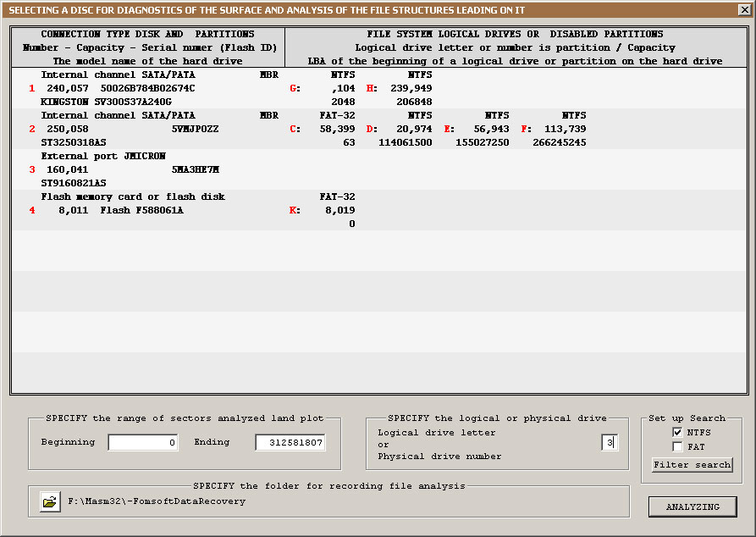Select the K: flash drive partition

click(x=295, y=210)
